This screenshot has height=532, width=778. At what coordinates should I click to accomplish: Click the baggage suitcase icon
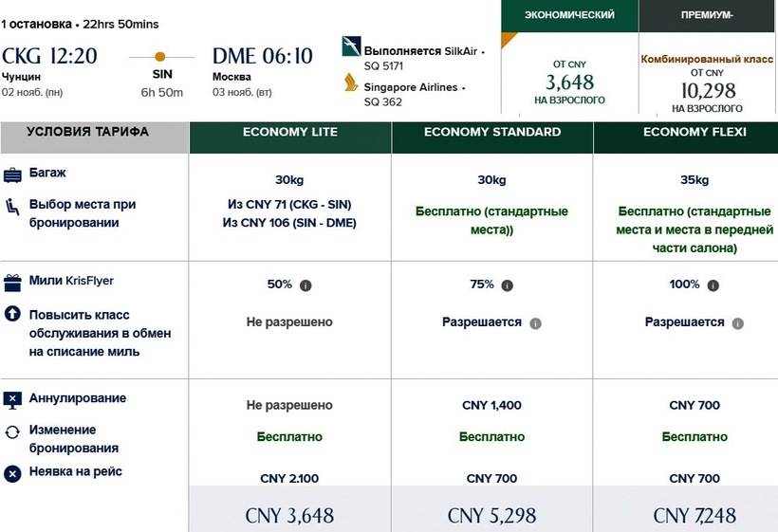[x=12, y=175]
